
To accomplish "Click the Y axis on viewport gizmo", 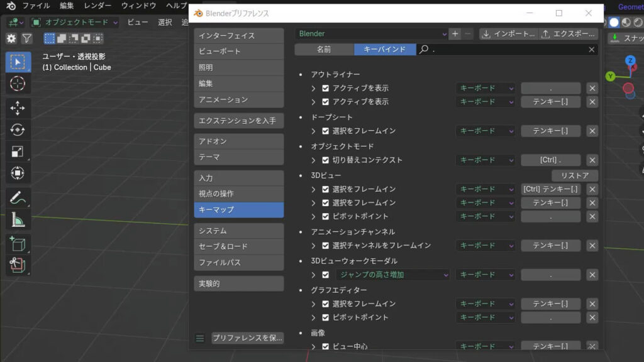I will pyautogui.click(x=610, y=76).
